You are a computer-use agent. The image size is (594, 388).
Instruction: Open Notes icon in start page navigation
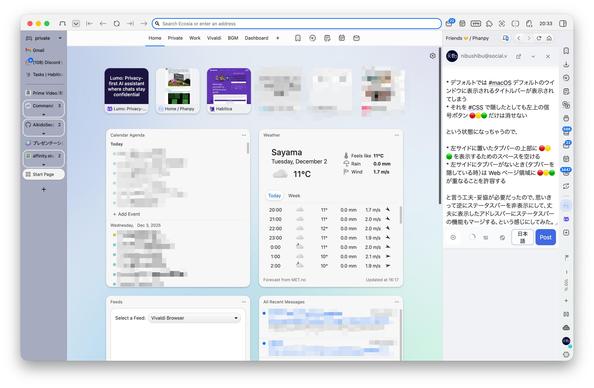327,38
